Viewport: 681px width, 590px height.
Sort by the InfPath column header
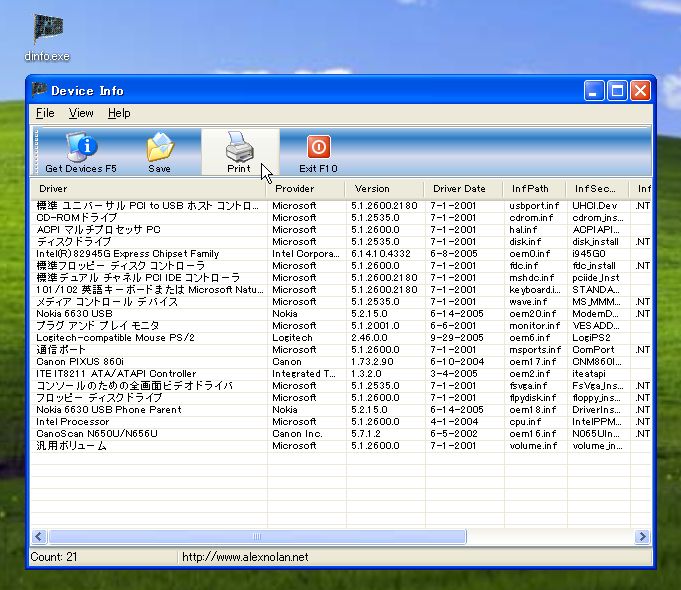tap(535, 189)
